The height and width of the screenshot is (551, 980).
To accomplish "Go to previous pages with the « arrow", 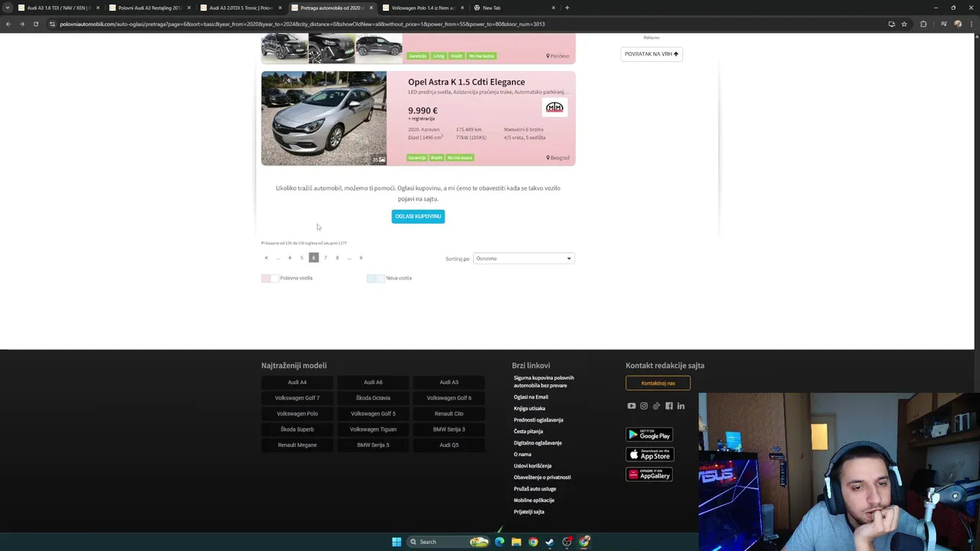I will (x=266, y=258).
